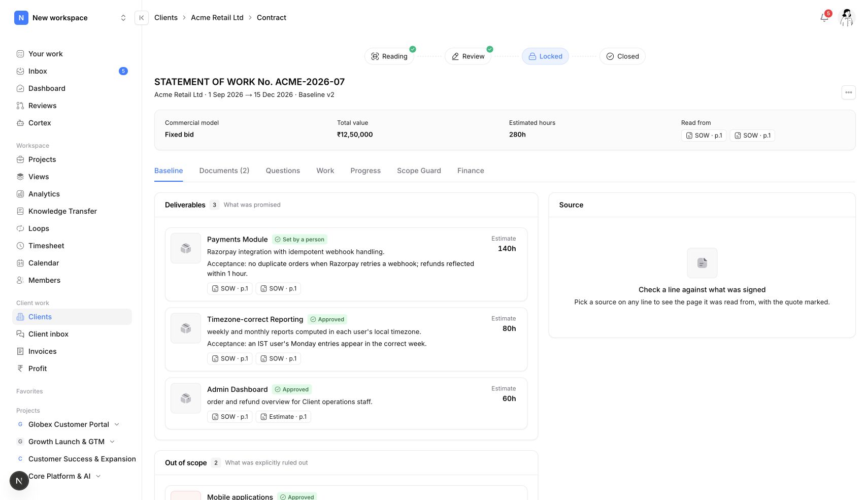Open the Timesheet page
868x500 pixels.
click(x=72, y=246)
